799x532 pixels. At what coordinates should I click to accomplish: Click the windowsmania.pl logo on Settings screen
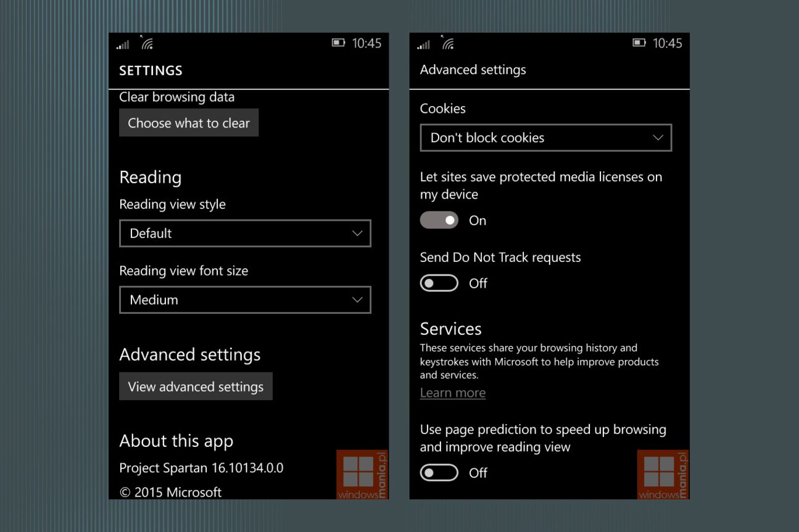pos(362,473)
